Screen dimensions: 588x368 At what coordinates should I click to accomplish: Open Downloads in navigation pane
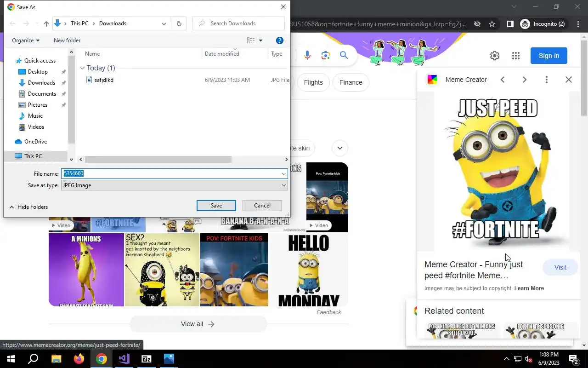tap(41, 83)
